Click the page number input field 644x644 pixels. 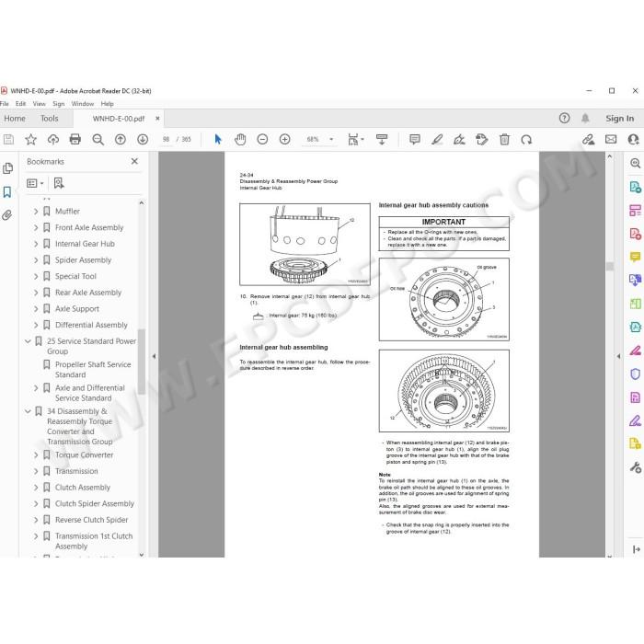point(166,140)
